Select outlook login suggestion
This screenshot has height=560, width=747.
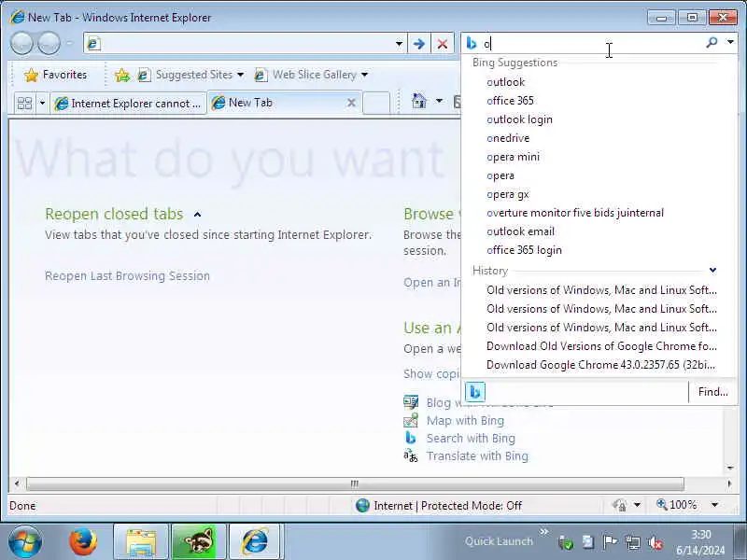coord(519,119)
